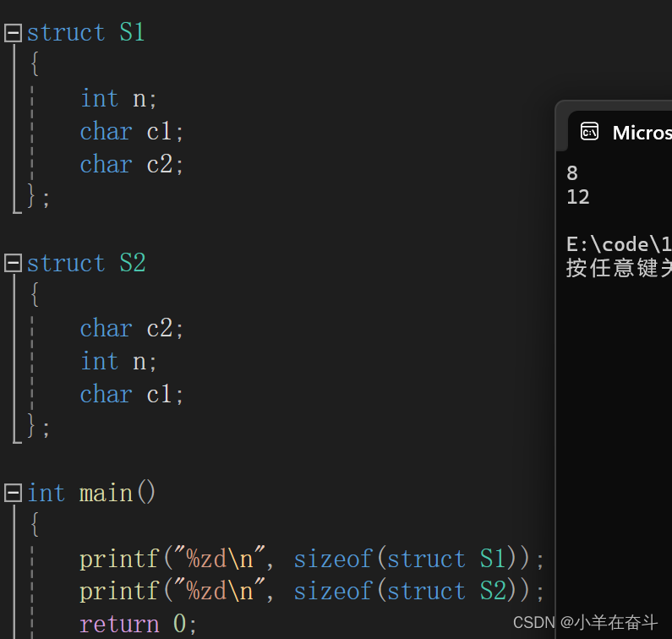The image size is (672, 639).
Task: Click 'char c1;' line in struct S1
Action: pyautogui.click(x=132, y=131)
